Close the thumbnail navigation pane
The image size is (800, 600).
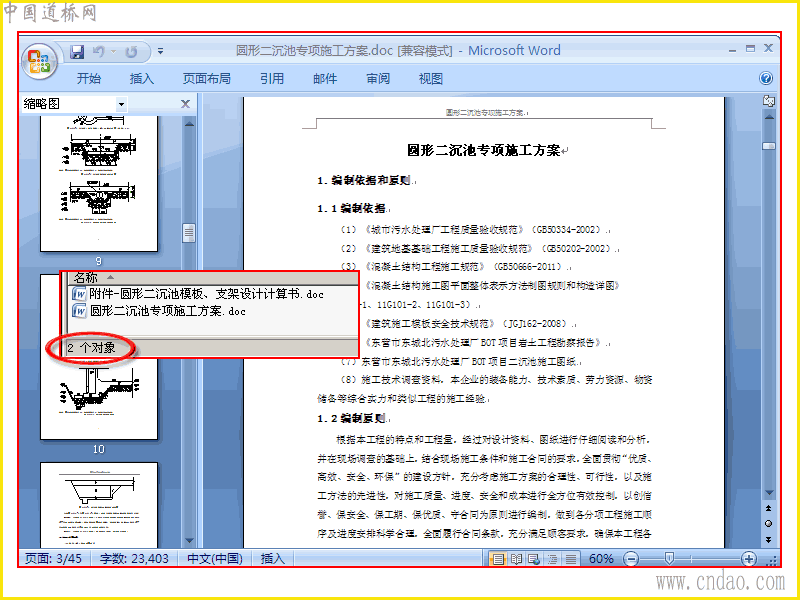pos(185,104)
